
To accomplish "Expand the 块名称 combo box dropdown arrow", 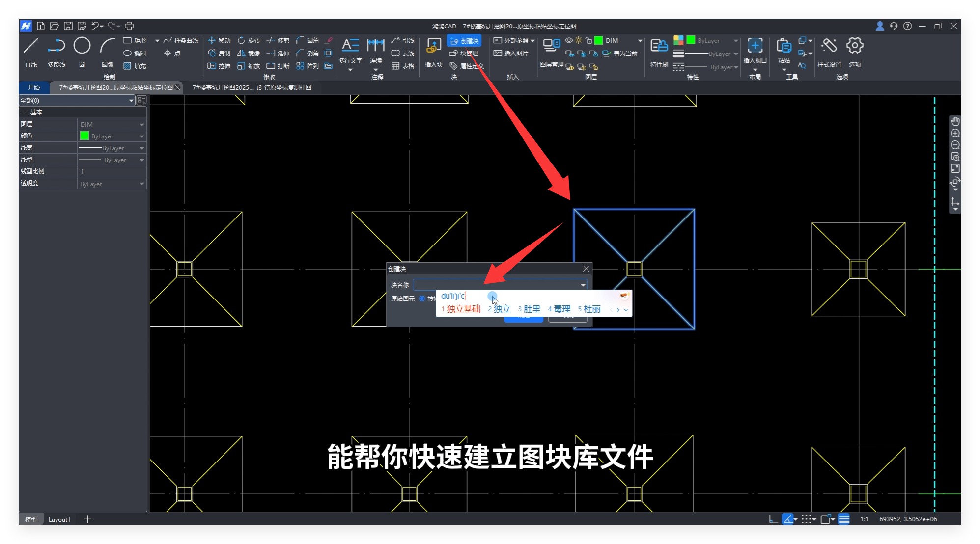I will pyautogui.click(x=583, y=285).
